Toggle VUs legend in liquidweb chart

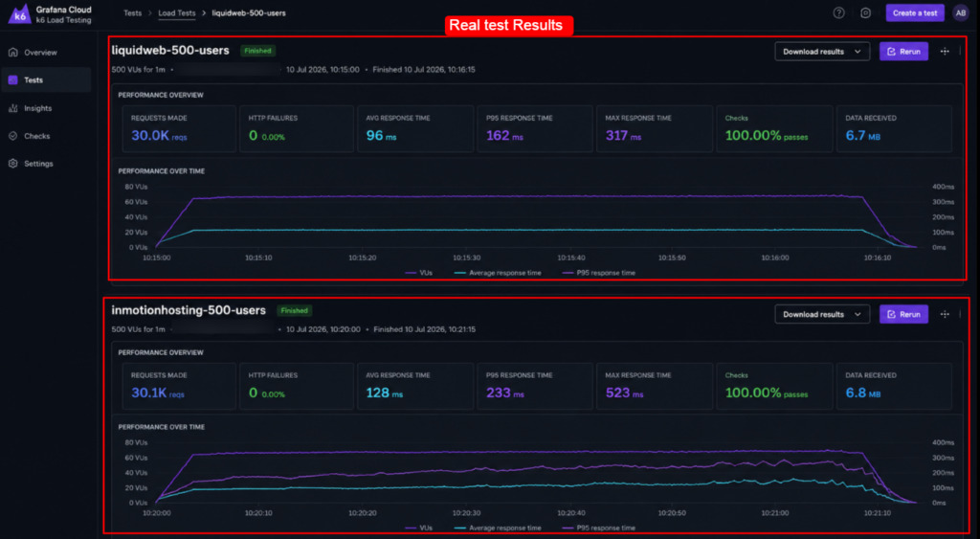pyautogui.click(x=419, y=273)
